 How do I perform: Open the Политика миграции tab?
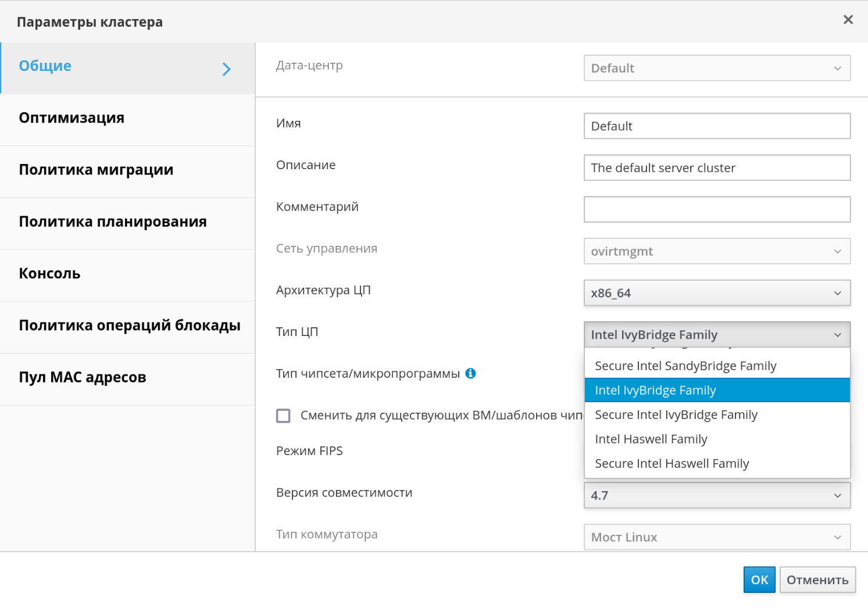(x=96, y=170)
